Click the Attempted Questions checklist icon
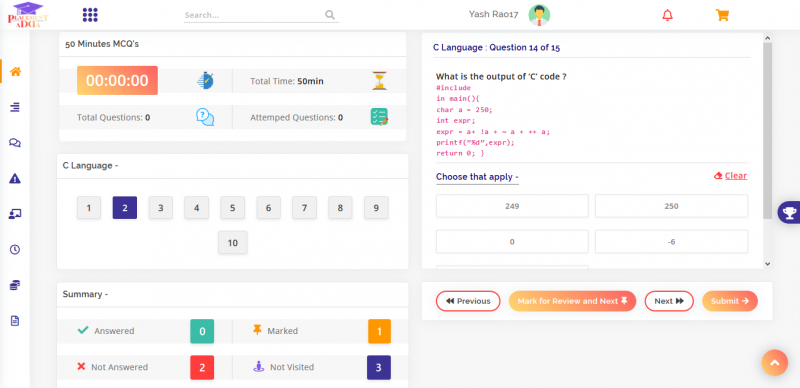This screenshot has height=388, width=800. (379, 117)
